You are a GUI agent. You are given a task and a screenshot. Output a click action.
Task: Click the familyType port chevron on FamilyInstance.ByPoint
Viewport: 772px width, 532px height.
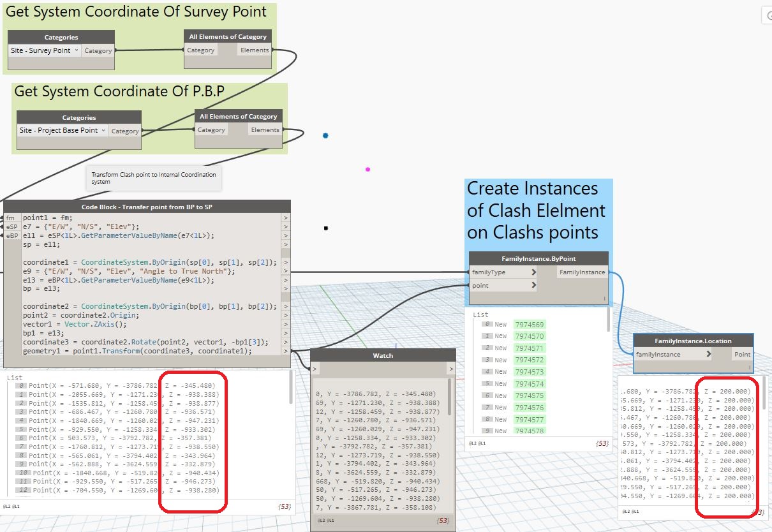click(533, 272)
